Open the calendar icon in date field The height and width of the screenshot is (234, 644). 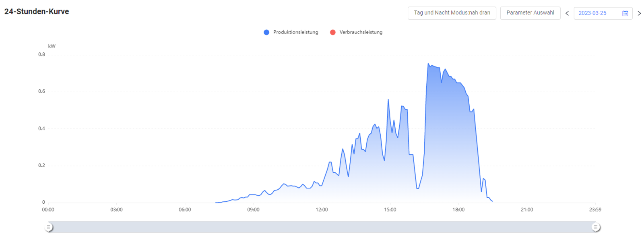pos(625,13)
